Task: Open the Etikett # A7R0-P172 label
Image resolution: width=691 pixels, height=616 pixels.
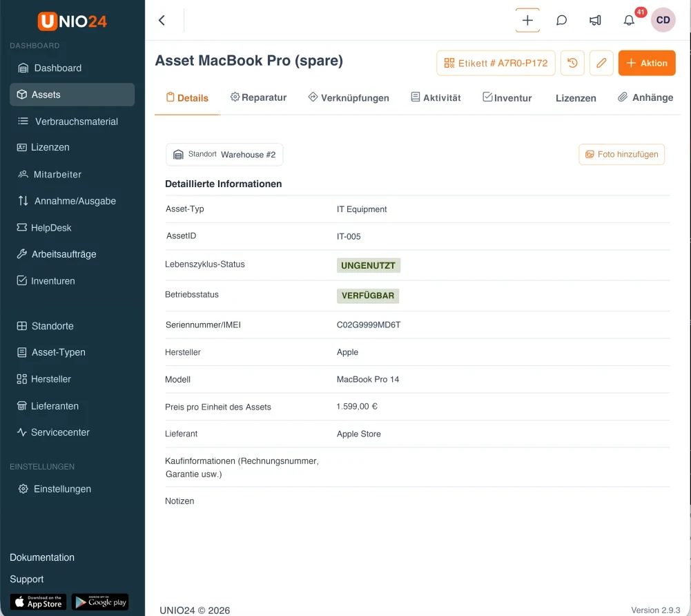Action: pyautogui.click(x=496, y=63)
